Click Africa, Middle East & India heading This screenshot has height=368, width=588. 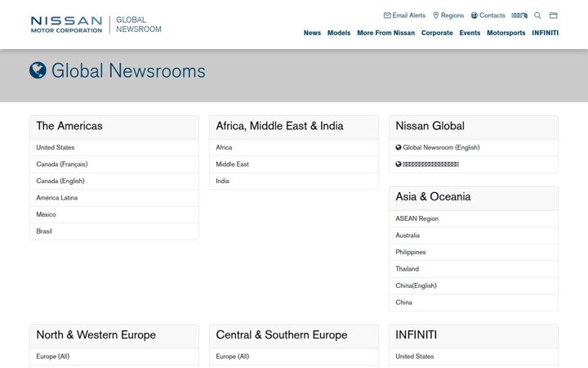coord(279,126)
